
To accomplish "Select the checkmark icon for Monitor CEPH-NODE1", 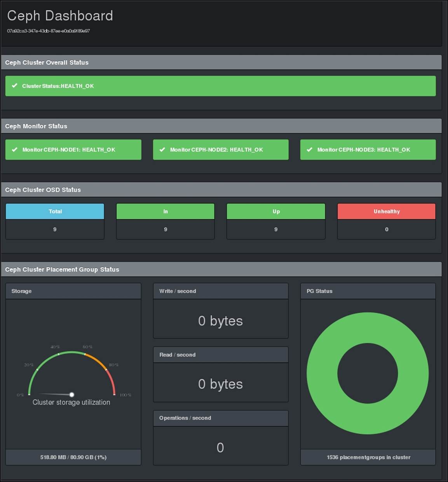I will (15, 149).
